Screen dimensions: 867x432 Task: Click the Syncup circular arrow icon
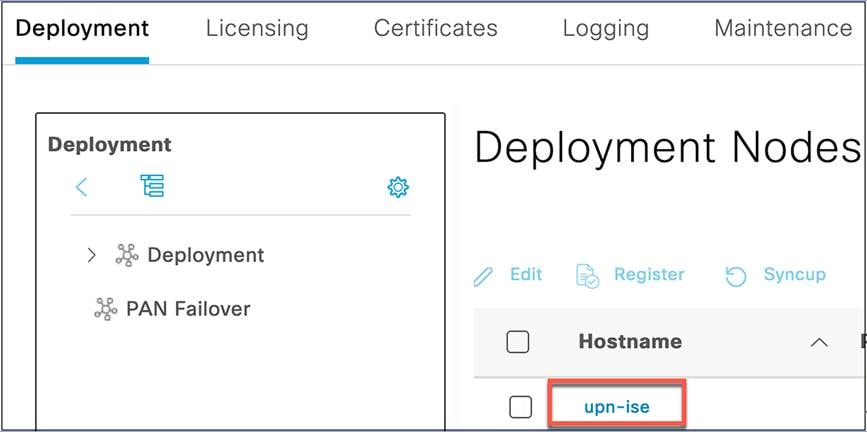click(736, 276)
